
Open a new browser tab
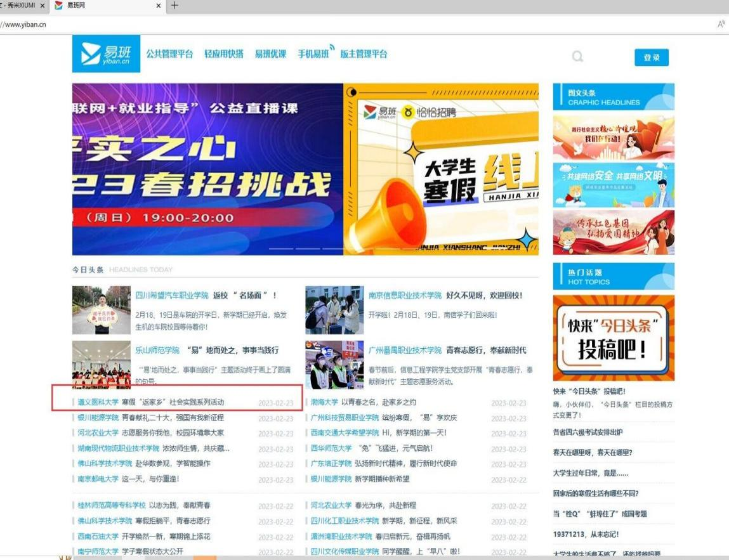coord(174,6)
